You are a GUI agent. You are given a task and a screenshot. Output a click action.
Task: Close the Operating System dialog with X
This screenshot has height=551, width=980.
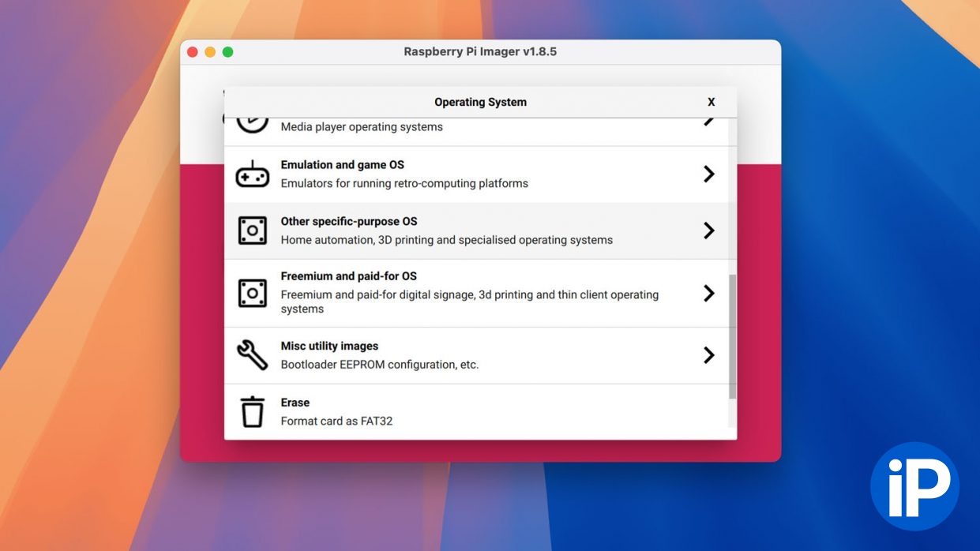tap(712, 102)
